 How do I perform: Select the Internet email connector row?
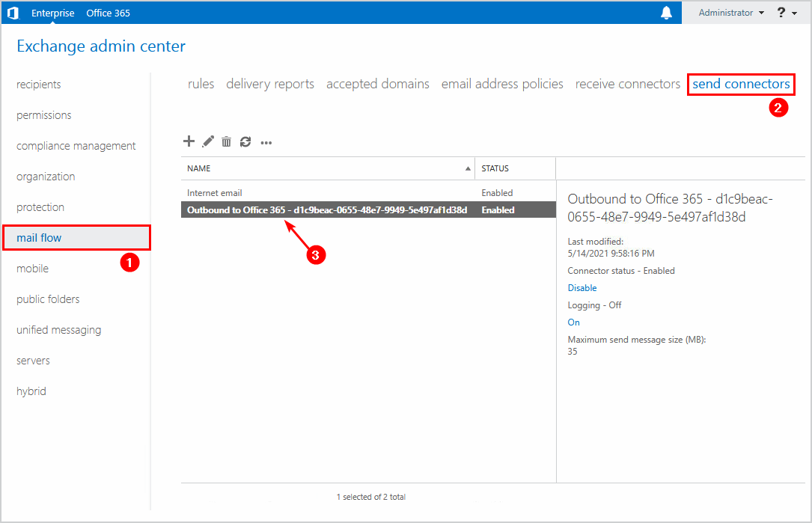(x=368, y=192)
